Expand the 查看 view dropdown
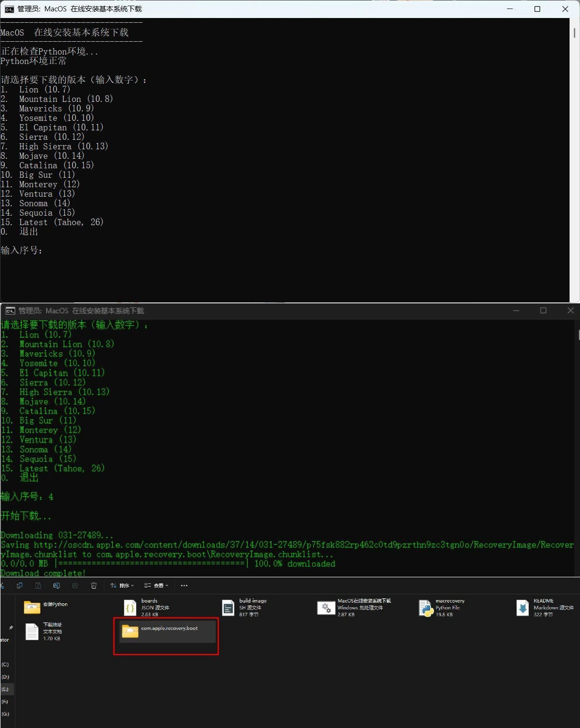This screenshot has height=728, width=580. 157,585
